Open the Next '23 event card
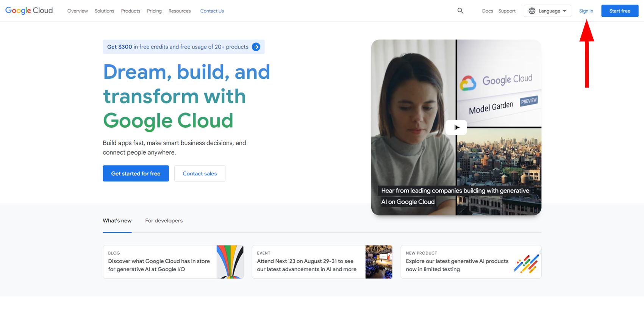Image resolution: width=644 pixels, height=314 pixels. point(322,262)
